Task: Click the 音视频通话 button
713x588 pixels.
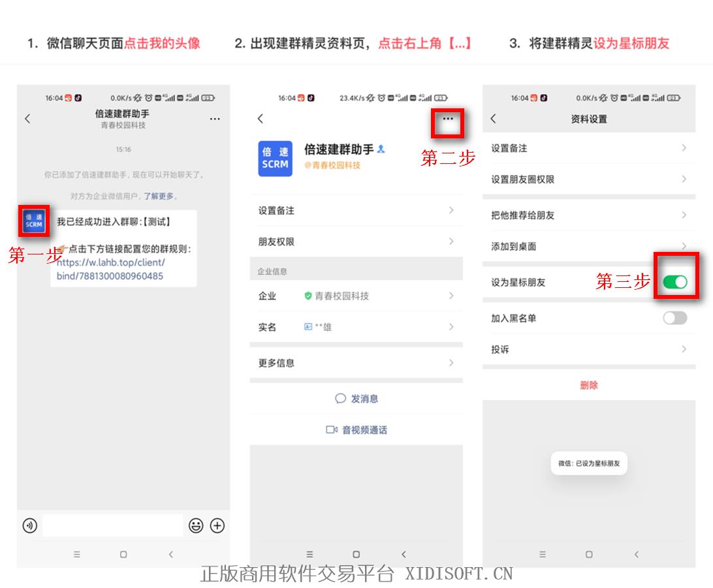Action: pos(356,430)
